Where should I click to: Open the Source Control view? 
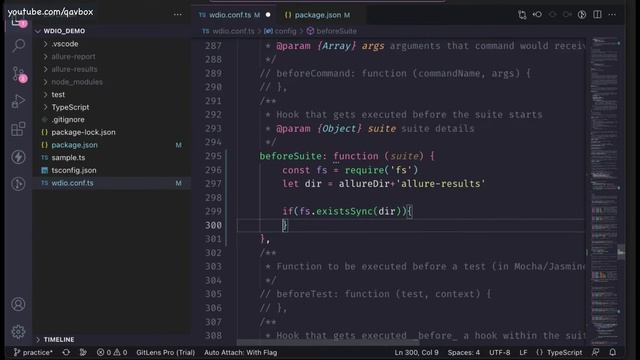(x=18, y=74)
